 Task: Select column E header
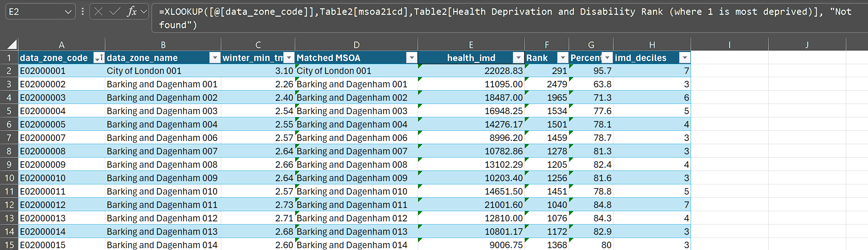471,45
